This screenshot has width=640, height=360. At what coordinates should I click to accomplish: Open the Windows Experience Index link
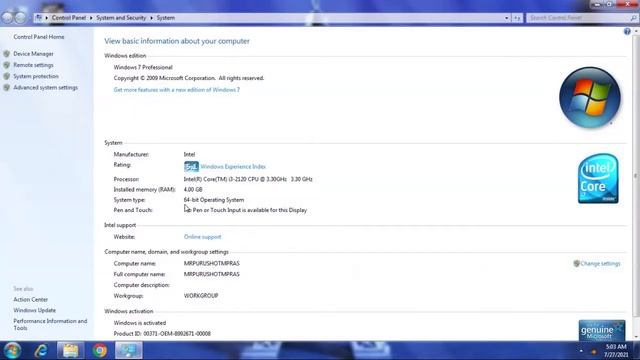(233, 167)
